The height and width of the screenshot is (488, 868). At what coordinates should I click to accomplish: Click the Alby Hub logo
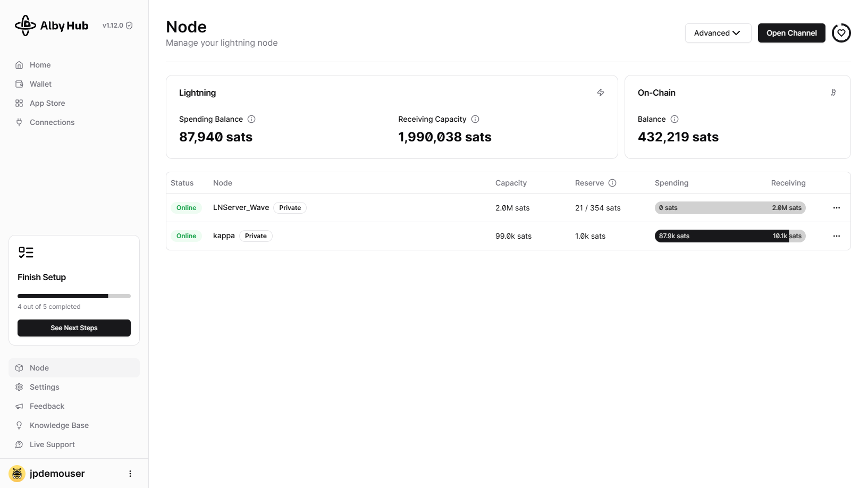click(52, 26)
